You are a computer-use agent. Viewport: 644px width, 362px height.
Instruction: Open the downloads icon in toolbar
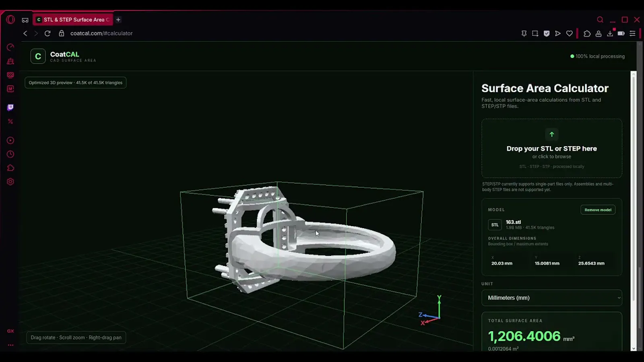tap(610, 33)
